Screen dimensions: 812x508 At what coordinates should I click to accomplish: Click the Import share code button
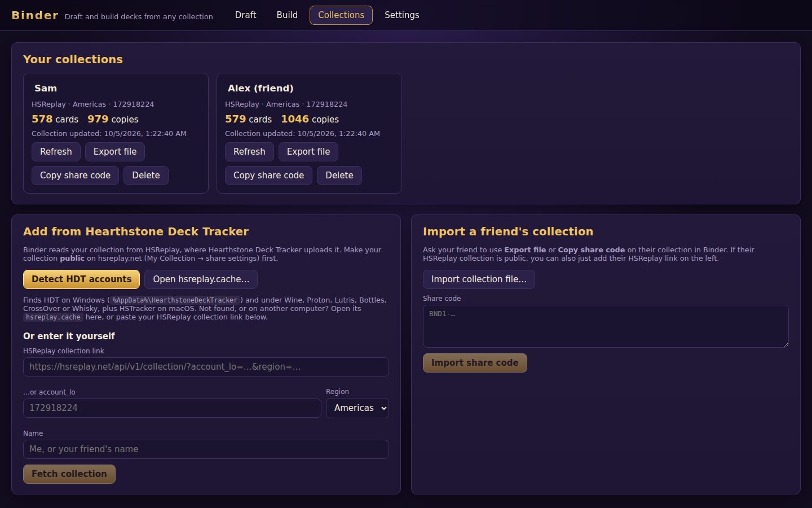pyautogui.click(x=475, y=363)
